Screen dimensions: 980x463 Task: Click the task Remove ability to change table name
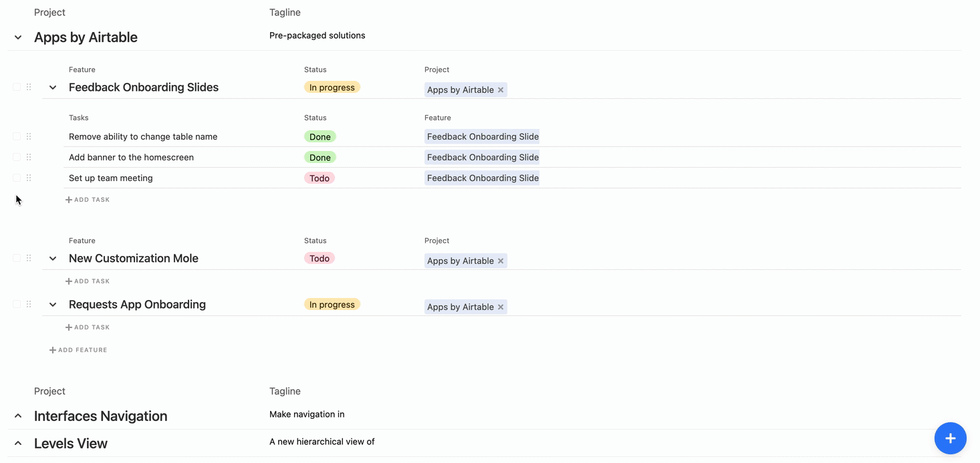point(143,136)
